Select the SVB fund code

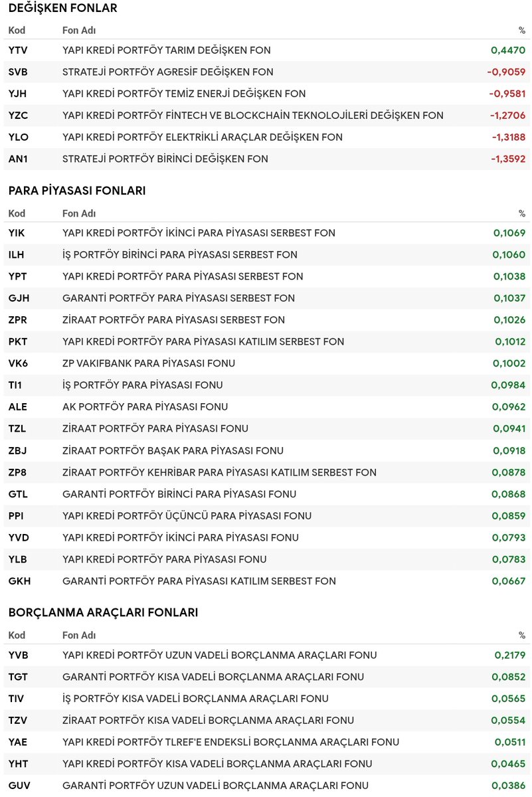coord(18,72)
